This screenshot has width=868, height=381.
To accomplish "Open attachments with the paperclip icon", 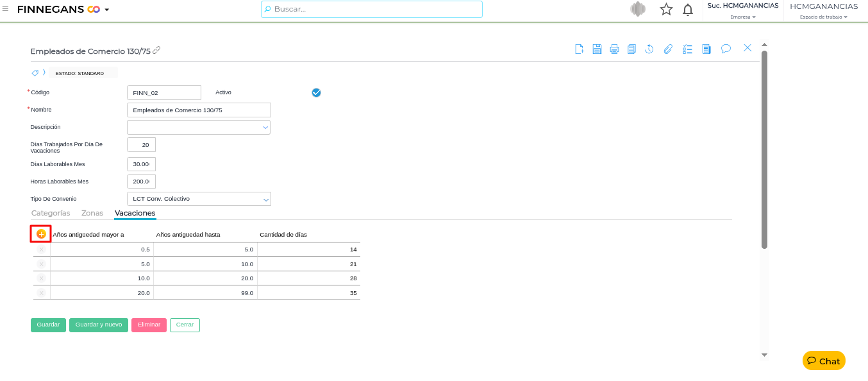I will (668, 49).
